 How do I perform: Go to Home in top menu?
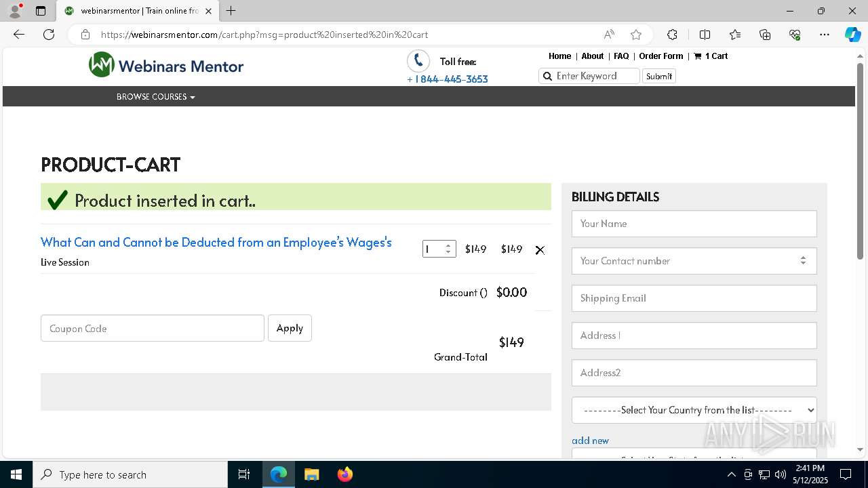[x=559, y=56]
